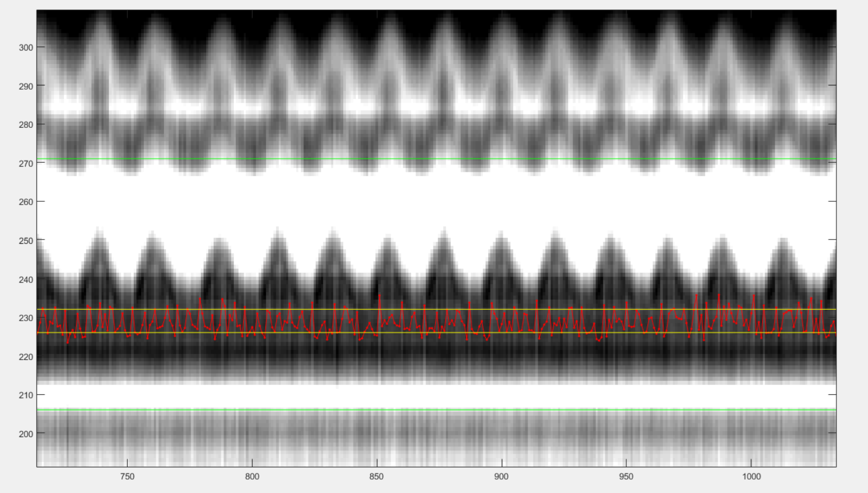Click the y-axis tick label 290
868x493 pixels.
click(26, 86)
